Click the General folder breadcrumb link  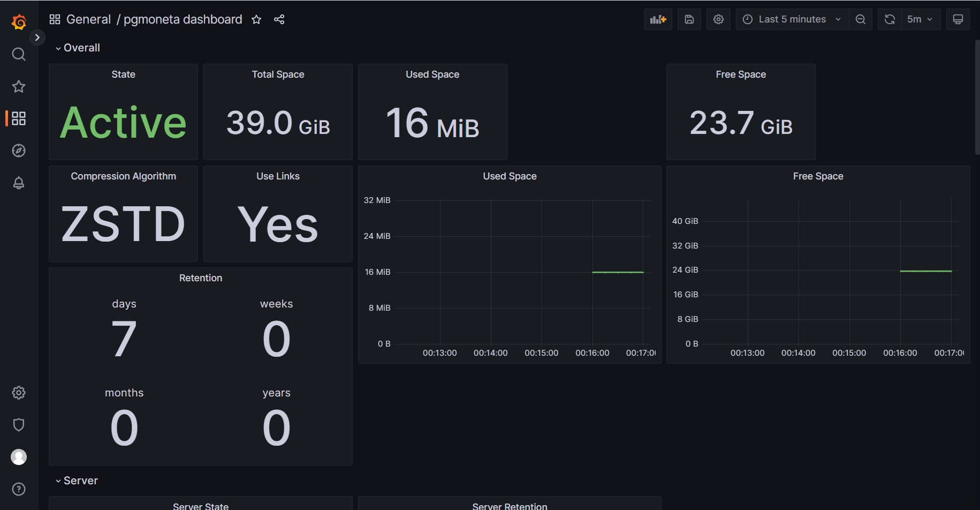pos(88,20)
